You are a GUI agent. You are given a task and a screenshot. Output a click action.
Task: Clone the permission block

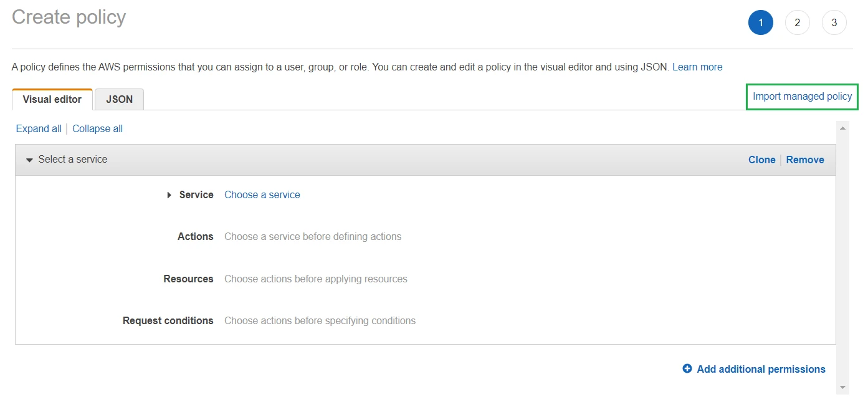point(761,160)
